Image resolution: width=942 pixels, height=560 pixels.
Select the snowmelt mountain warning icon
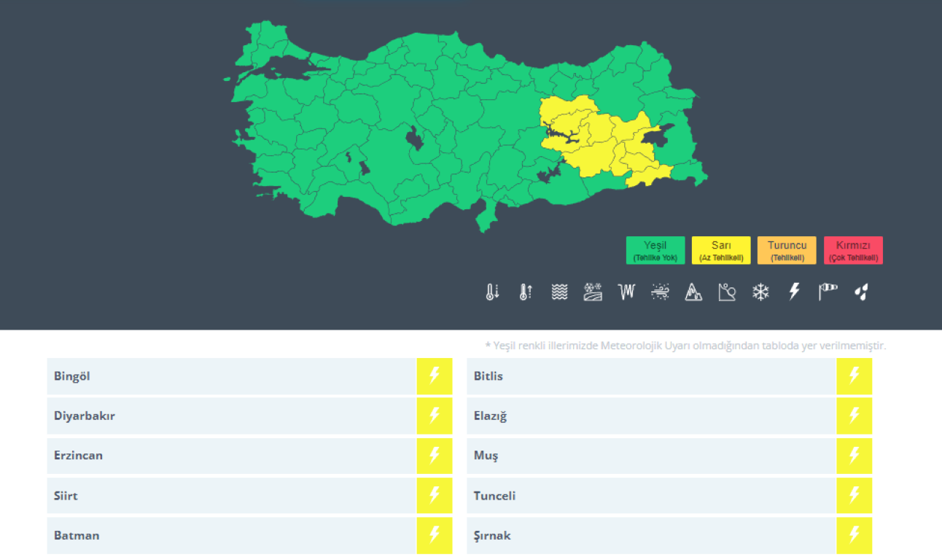click(693, 292)
